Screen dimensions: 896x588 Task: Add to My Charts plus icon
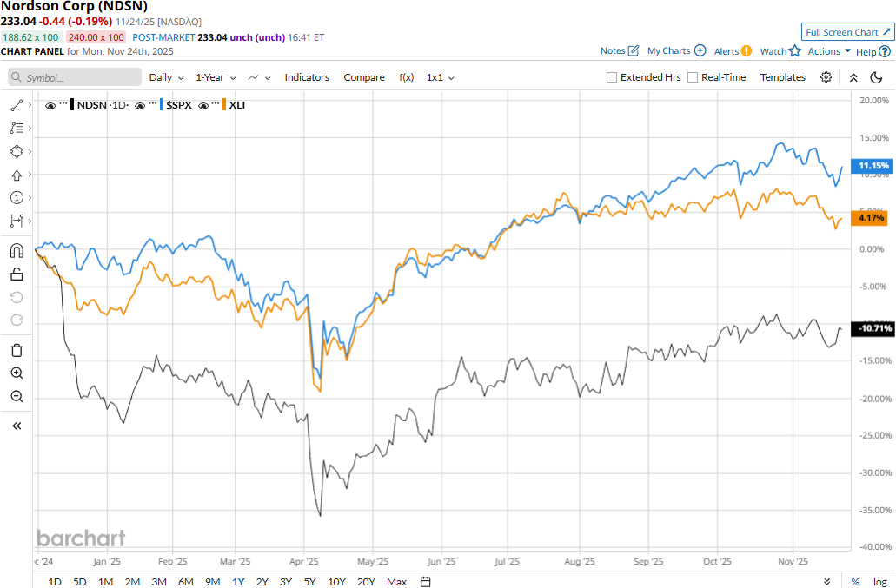[700, 50]
